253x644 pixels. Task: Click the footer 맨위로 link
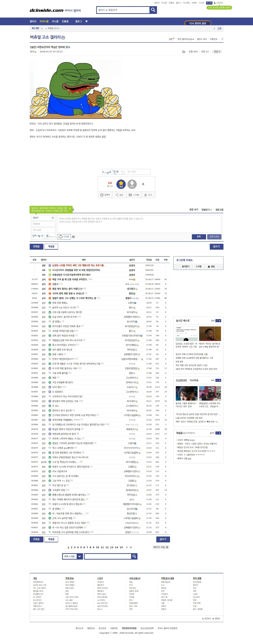coord(216,618)
